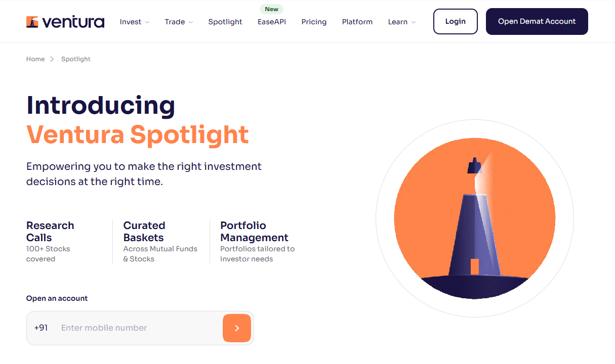Click the breadcrumb chevron separator

point(52,59)
